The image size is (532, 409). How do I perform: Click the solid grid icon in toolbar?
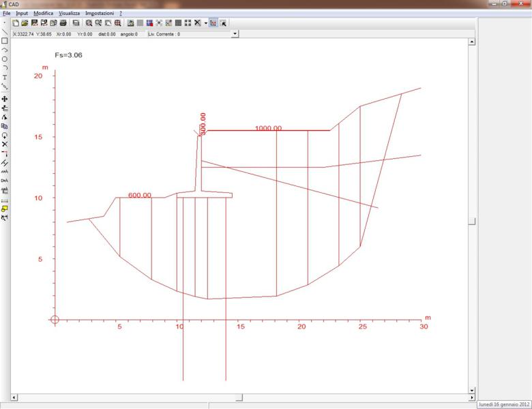[178, 23]
